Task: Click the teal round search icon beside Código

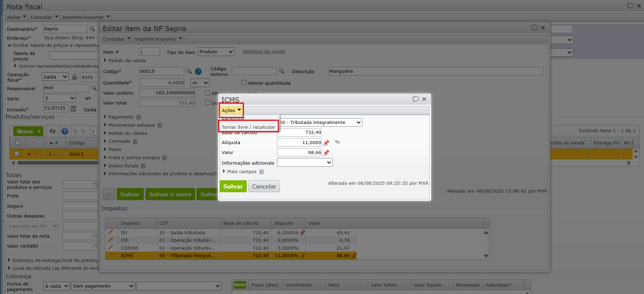Action: coord(198,71)
